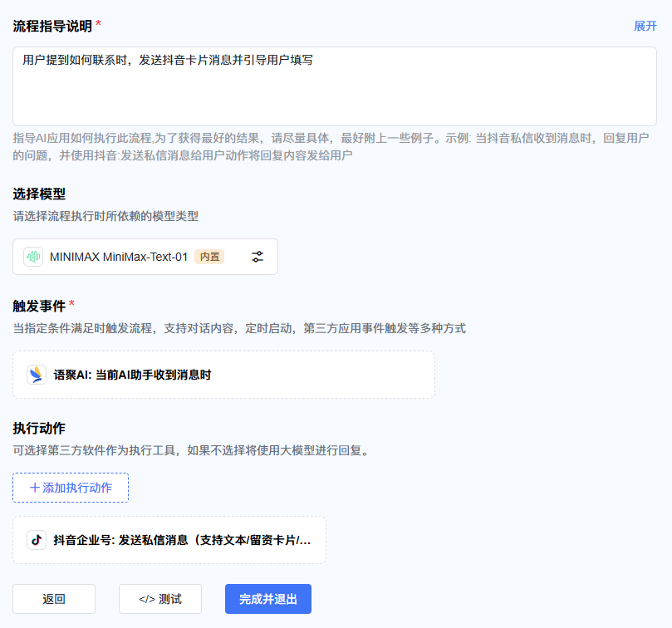Click the 返回 button

tap(54, 599)
